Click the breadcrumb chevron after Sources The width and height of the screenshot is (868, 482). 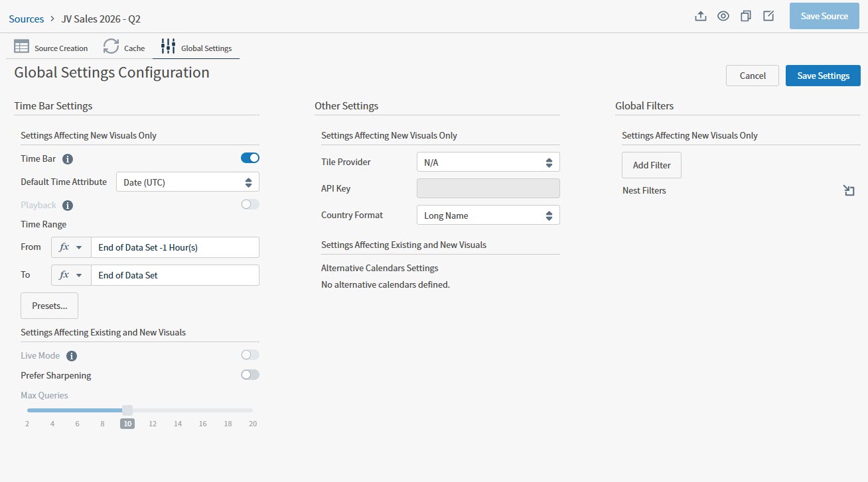[x=52, y=19]
